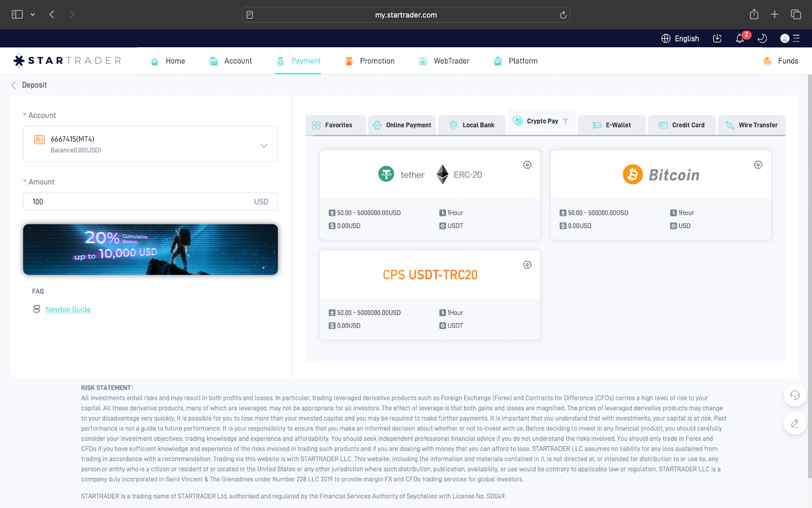This screenshot has width=812, height=508.
Task: Toggle dark mode moon icon
Action: click(762, 39)
